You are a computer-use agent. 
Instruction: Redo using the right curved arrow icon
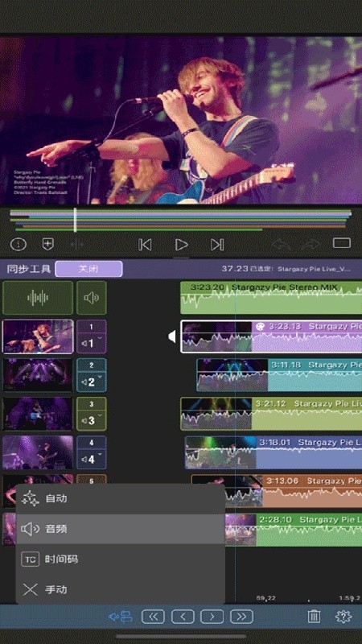click(311, 245)
